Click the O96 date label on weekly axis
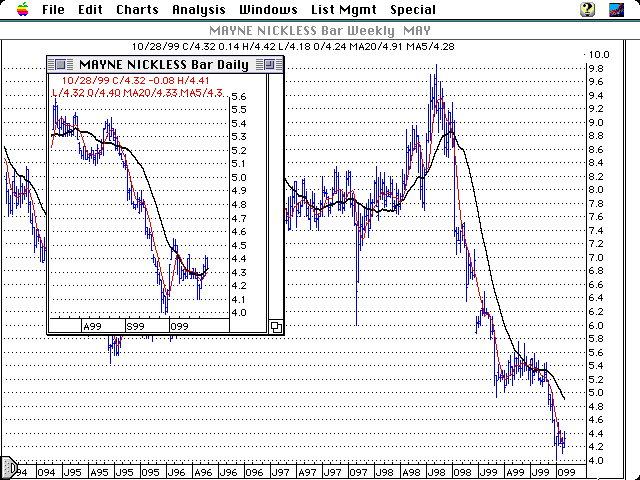This screenshot has width=640, height=480. point(254,473)
